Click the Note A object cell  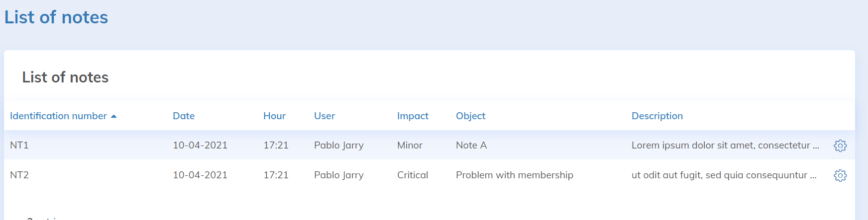coord(471,145)
